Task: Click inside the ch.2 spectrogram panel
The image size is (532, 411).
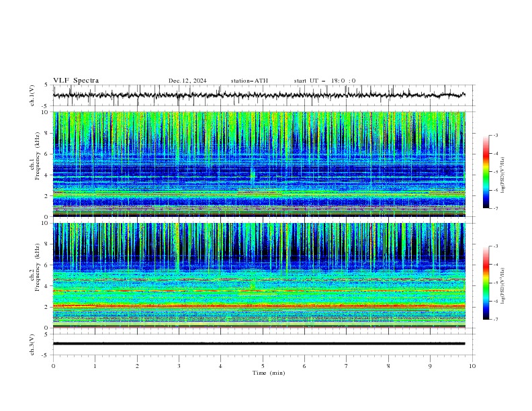Action: pyautogui.click(x=259, y=275)
